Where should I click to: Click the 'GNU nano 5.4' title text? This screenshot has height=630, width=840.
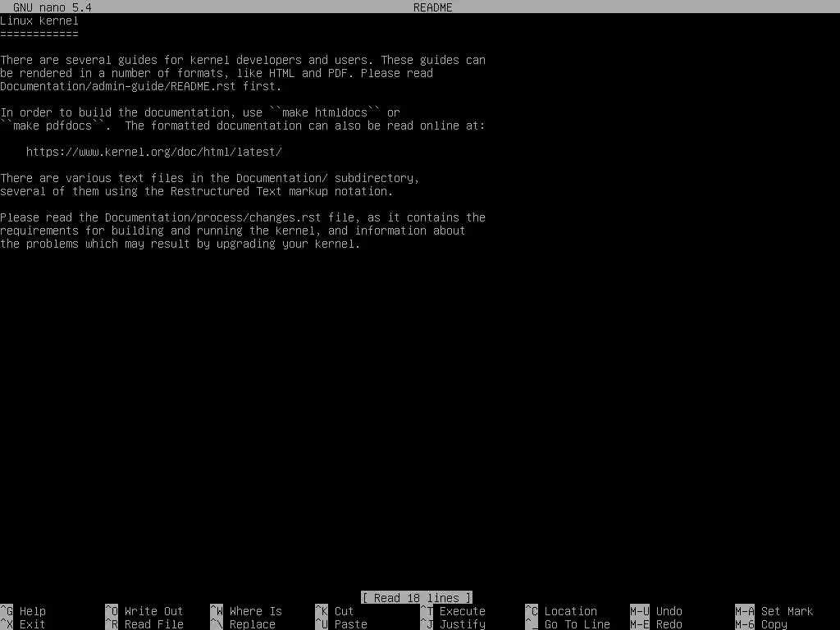pos(52,7)
